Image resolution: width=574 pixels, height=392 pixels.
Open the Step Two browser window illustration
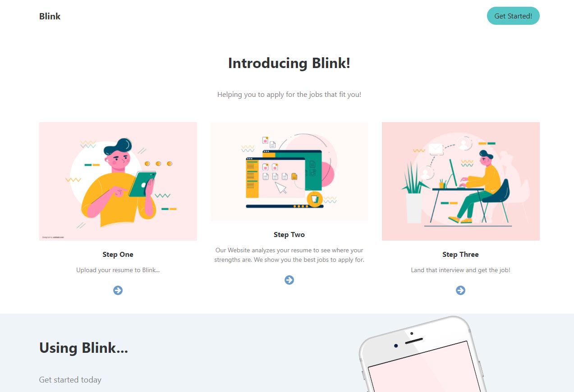[289, 171]
